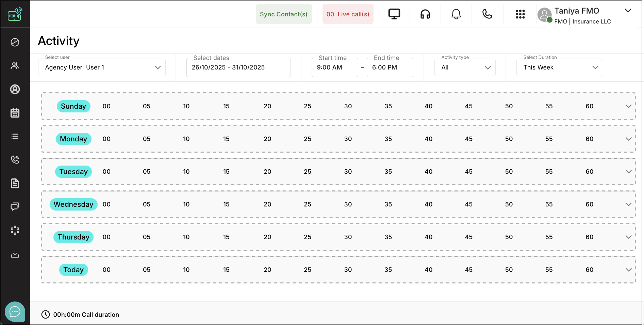Expand the Wednesday activity row
644x325 pixels.
(x=628, y=204)
